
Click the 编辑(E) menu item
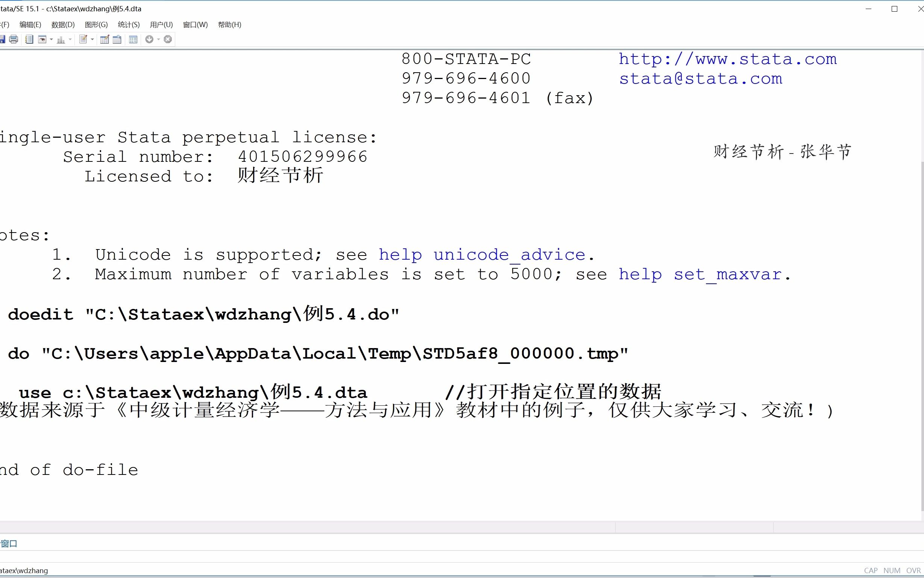[x=30, y=24]
